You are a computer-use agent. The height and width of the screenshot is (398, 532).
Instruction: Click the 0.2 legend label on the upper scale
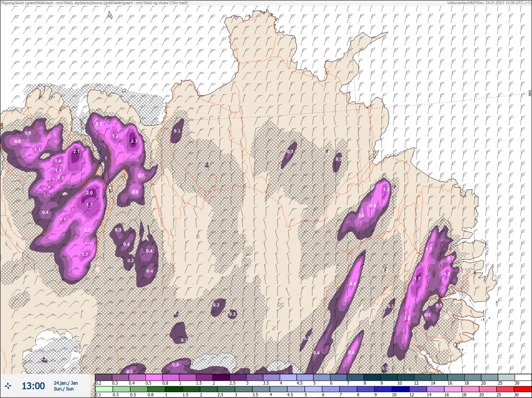tap(98, 383)
